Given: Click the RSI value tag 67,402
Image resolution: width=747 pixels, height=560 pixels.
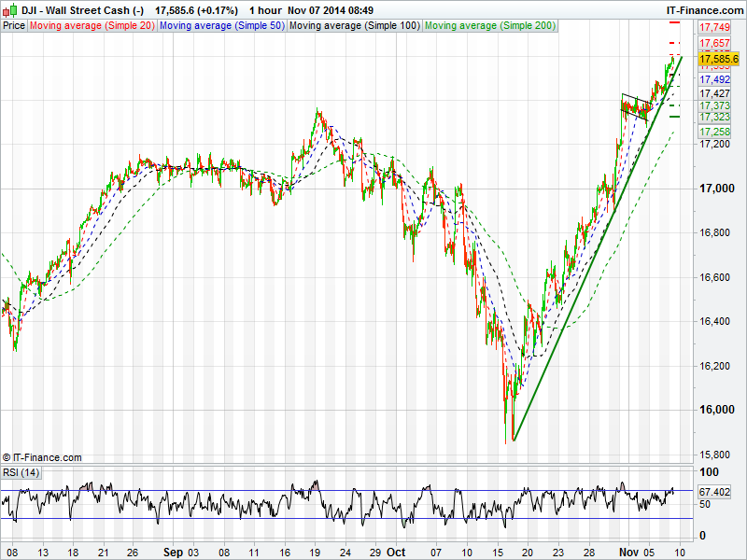Looking at the screenshot, I should tap(714, 491).
